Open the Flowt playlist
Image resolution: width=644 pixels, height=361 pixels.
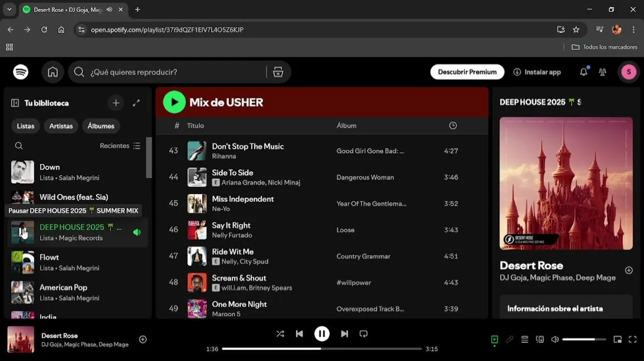(x=78, y=262)
